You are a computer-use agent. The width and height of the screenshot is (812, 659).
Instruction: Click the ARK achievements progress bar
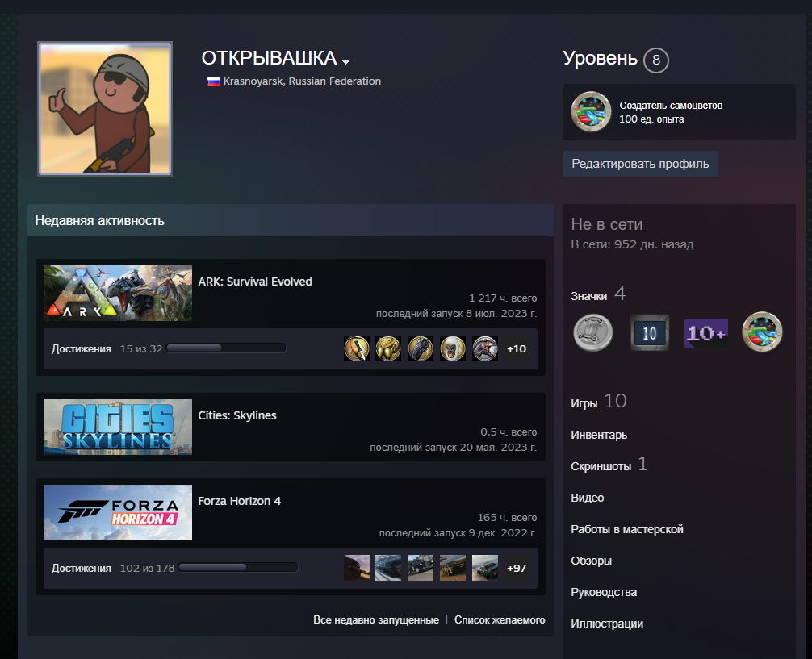pyautogui.click(x=226, y=348)
